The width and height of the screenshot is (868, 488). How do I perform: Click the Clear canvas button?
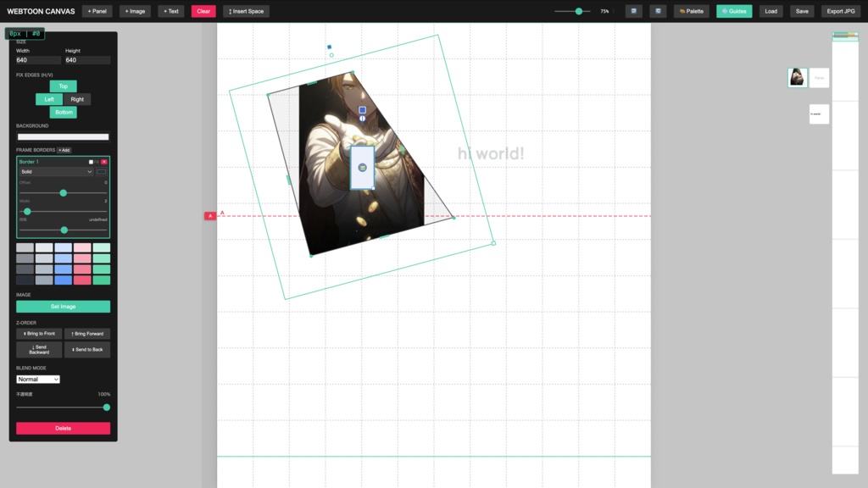point(203,11)
